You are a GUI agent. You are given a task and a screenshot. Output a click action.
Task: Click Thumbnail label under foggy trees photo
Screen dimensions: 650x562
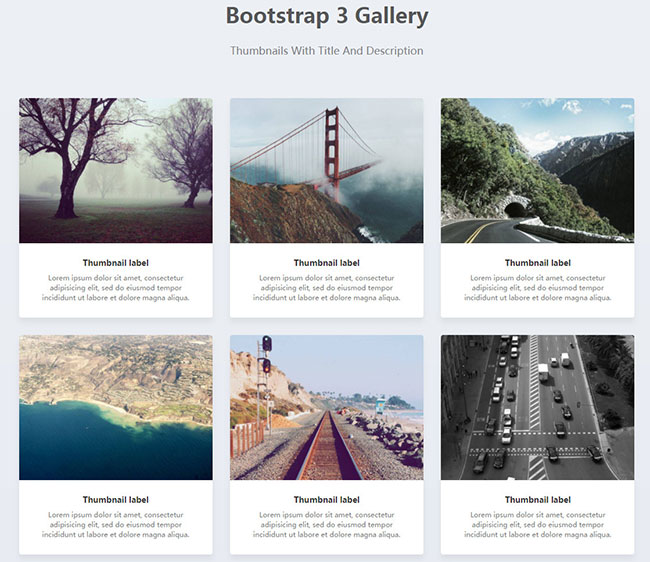point(115,263)
